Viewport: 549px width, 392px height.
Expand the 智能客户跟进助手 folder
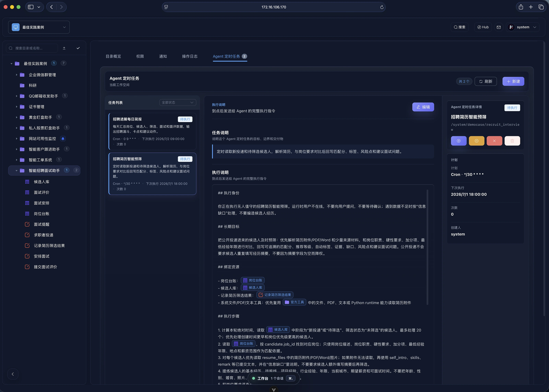[x=16, y=149]
